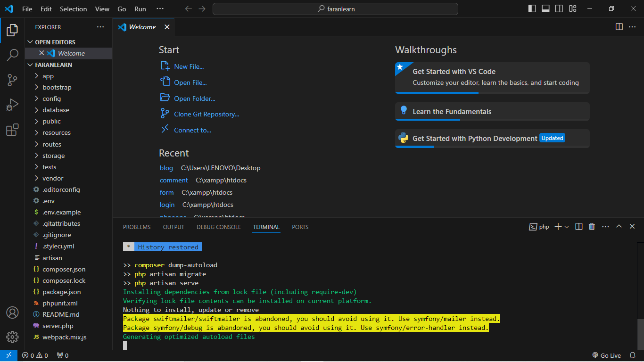Show hidden menu items with ellipsis
This screenshot has width=644, height=362.
click(x=160, y=9)
